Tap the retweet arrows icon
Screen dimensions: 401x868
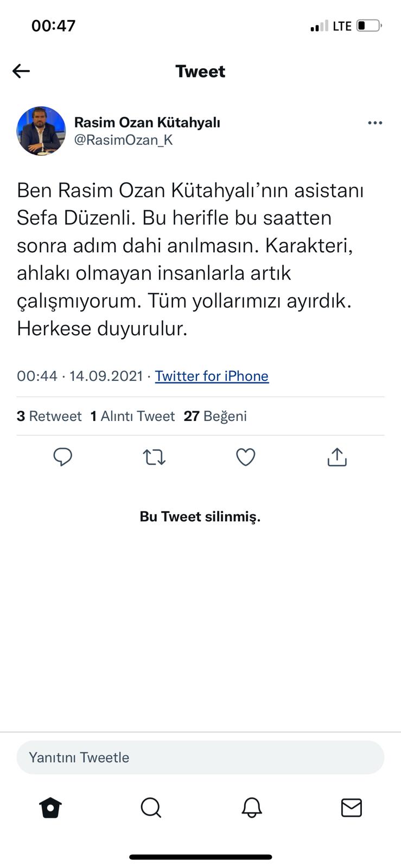pyautogui.click(x=154, y=457)
